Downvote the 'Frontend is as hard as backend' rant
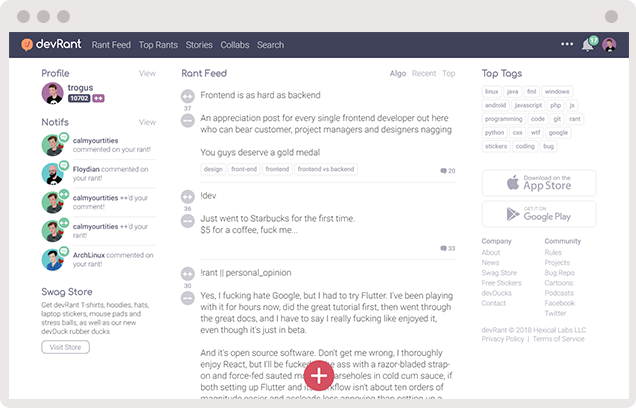The image size is (636, 408). click(187, 120)
